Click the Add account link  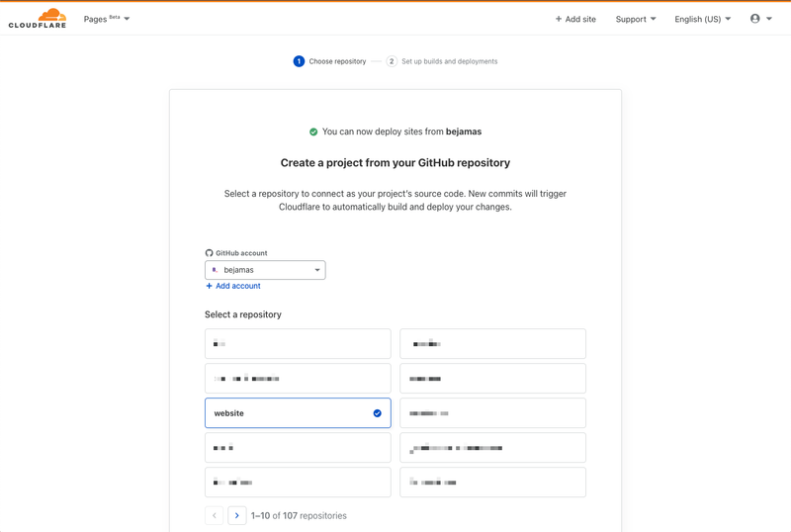click(x=238, y=286)
